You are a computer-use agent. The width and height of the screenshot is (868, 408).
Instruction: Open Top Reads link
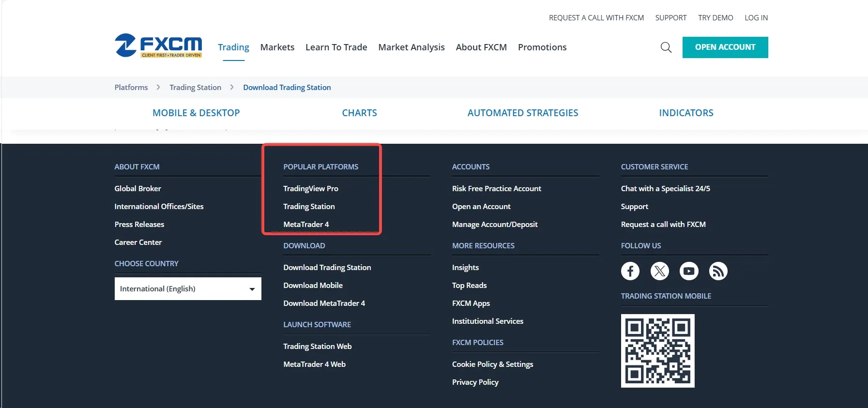pos(470,286)
